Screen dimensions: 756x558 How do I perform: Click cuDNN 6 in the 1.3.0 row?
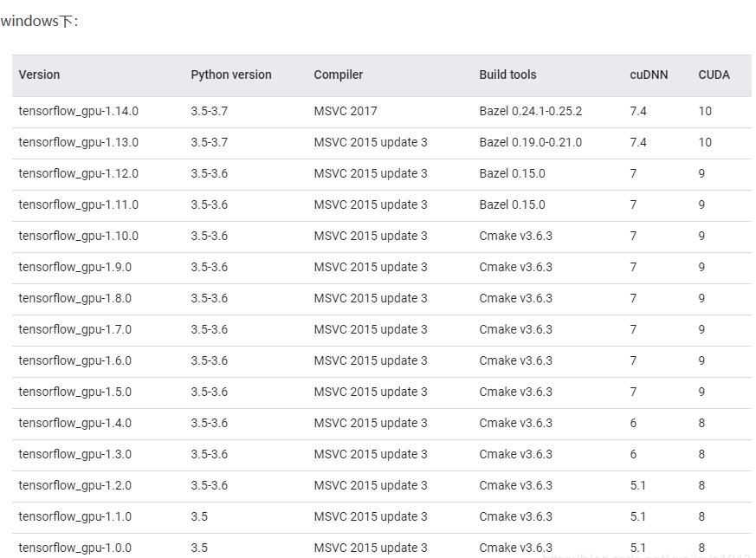click(633, 454)
